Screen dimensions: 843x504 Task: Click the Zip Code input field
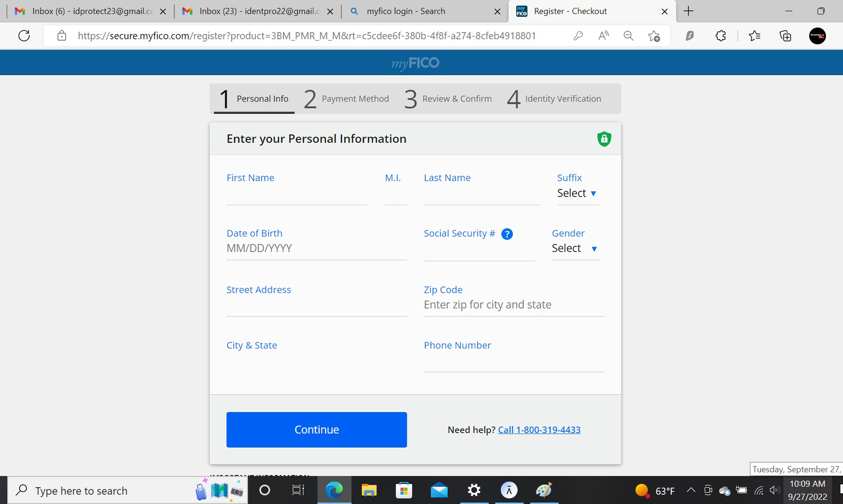click(513, 305)
